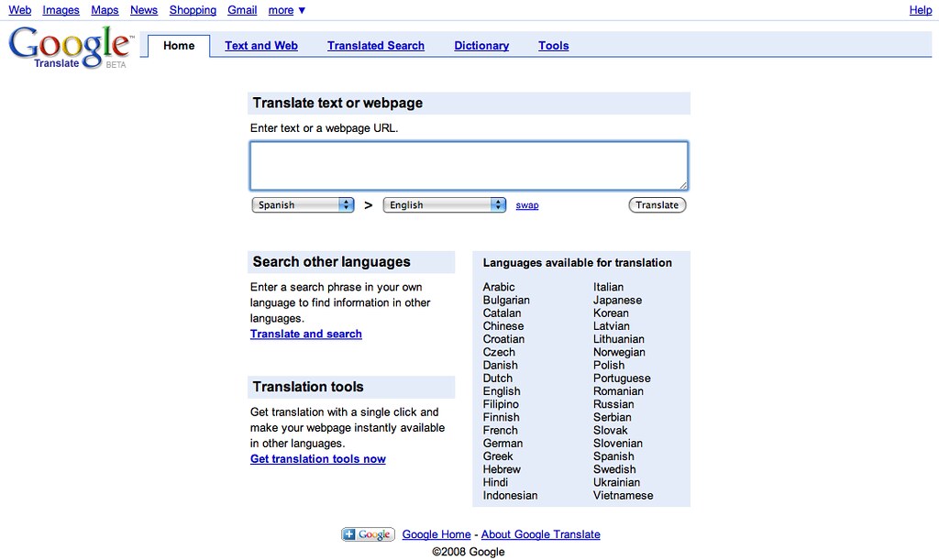The width and height of the screenshot is (939, 560).
Task: Open the target language dropdown showing English
Action: [x=444, y=204]
